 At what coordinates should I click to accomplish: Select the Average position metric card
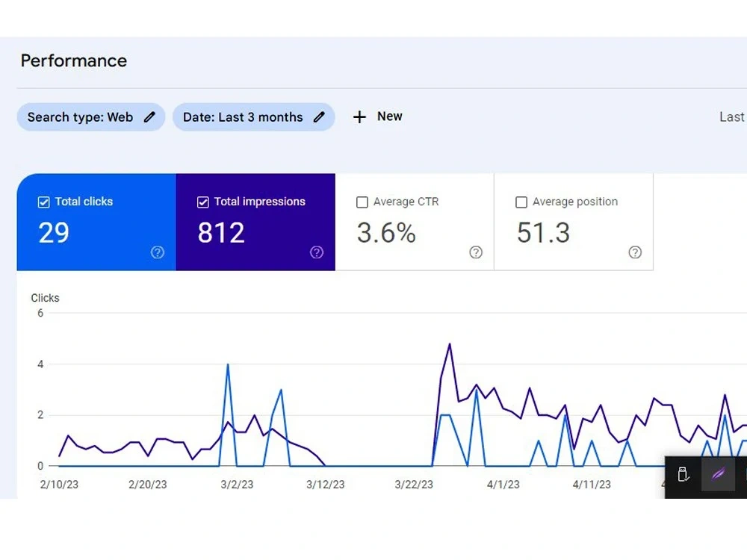574,222
